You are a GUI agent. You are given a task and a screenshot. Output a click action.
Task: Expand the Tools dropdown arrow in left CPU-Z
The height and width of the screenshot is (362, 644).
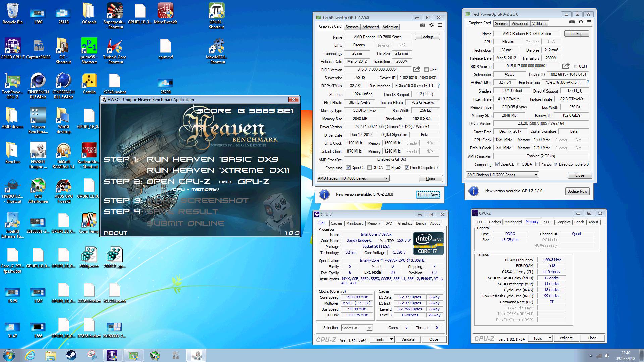pos(391,339)
